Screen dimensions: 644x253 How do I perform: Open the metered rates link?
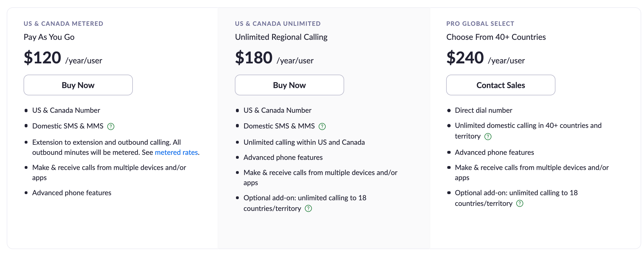point(176,152)
